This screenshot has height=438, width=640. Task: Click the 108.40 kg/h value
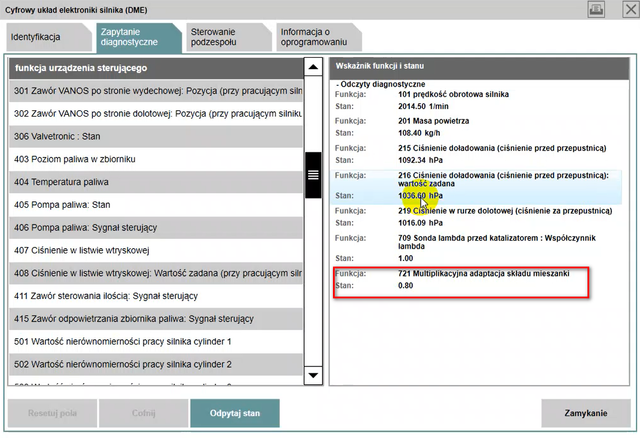point(419,133)
